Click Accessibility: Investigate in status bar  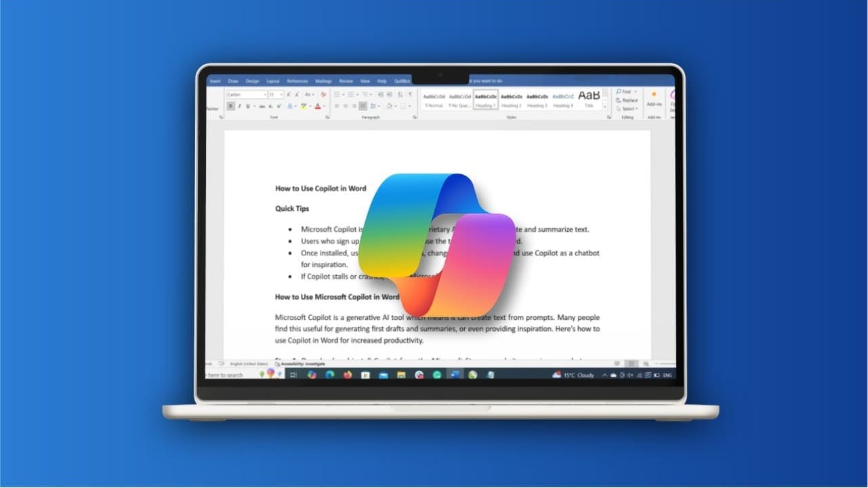pos(300,364)
